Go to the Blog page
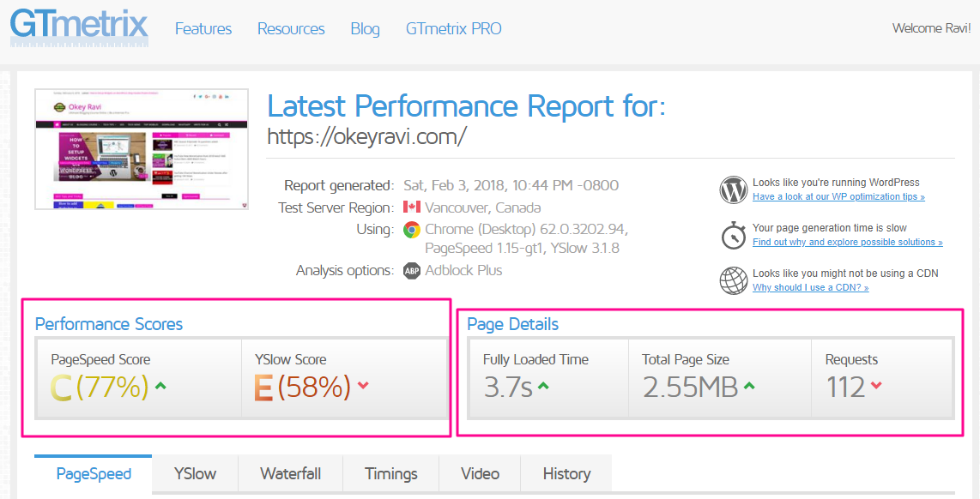980x499 pixels. (365, 29)
